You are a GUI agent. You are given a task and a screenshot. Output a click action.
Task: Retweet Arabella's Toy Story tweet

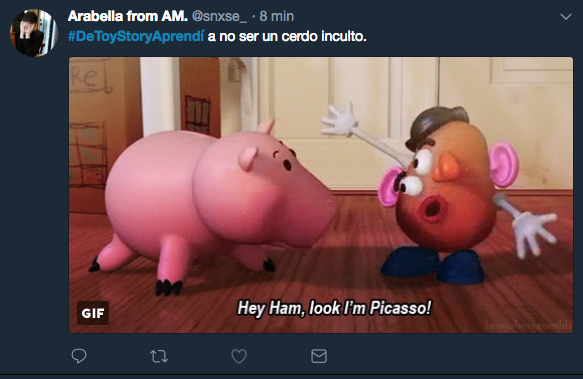pyautogui.click(x=159, y=356)
